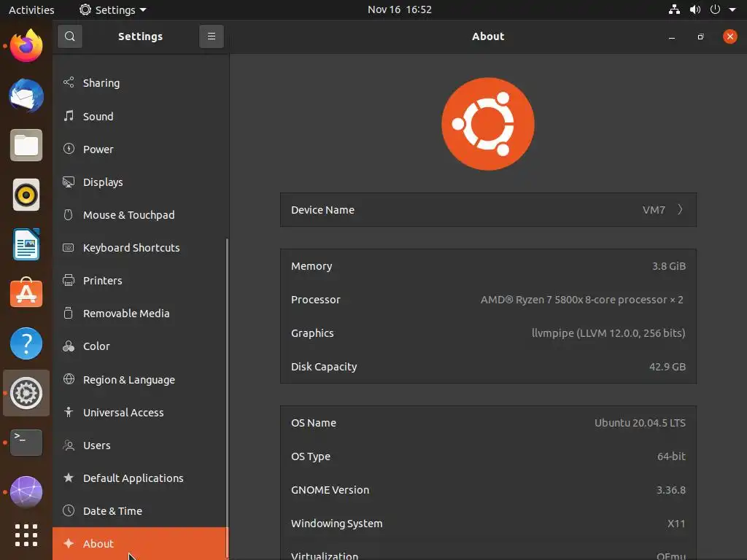Select Keyboard Shortcuts in sidebar
747x560 pixels.
coord(141,248)
